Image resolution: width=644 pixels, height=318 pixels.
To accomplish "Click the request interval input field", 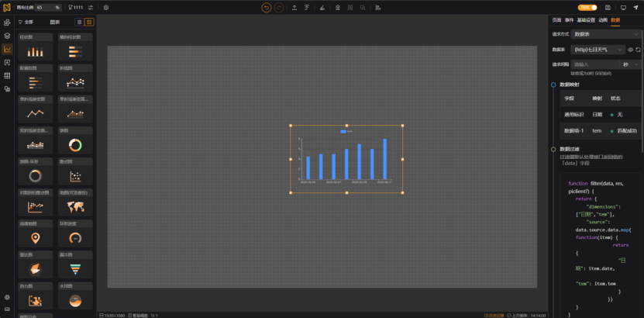I will click(x=594, y=64).
